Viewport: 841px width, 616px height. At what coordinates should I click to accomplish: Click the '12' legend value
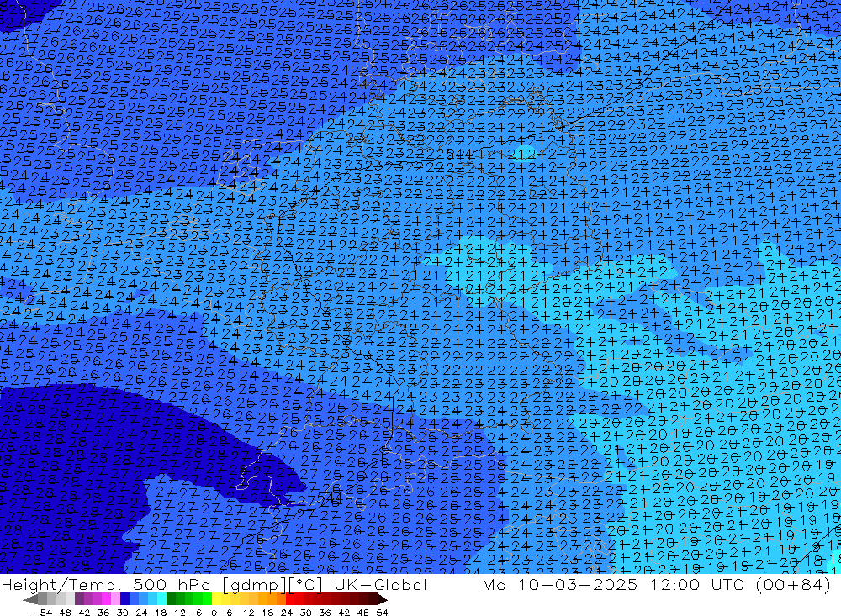click(x=248, y=613)
